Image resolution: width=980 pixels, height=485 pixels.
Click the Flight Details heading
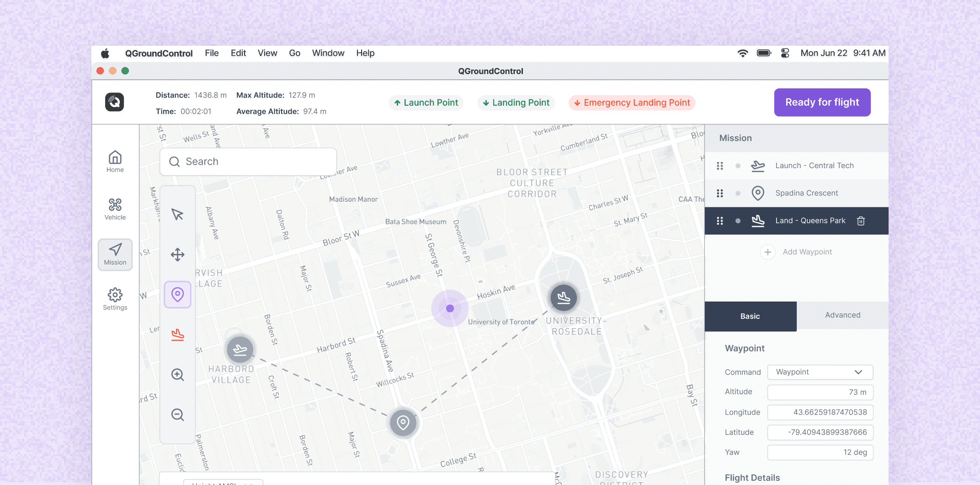(752, 478)
